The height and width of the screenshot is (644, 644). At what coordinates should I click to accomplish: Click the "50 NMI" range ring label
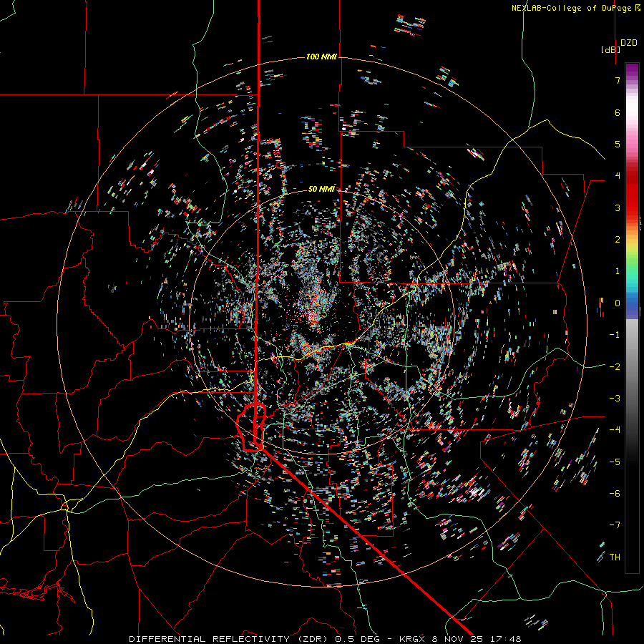(321, 189)
